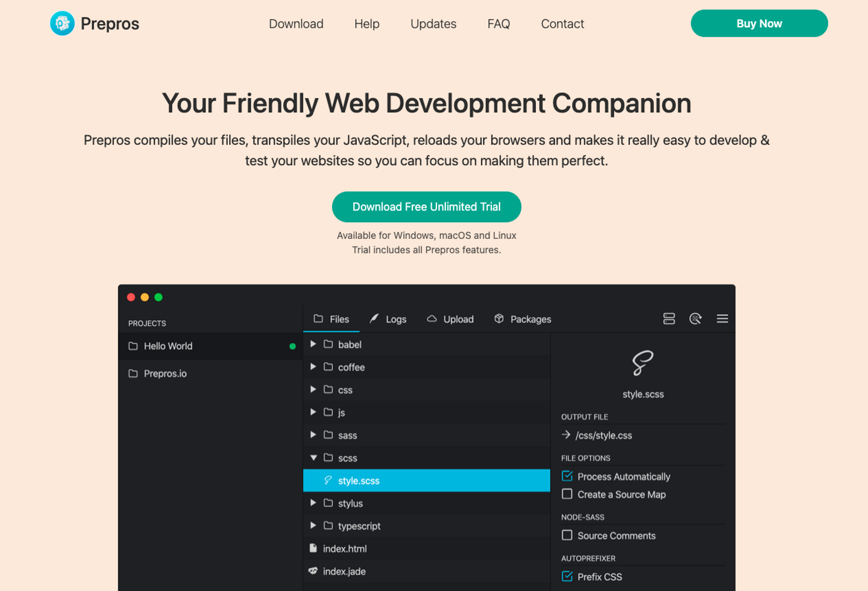Expand the babel folder
This screenshot has height=591, width=868.
[313, 344]
